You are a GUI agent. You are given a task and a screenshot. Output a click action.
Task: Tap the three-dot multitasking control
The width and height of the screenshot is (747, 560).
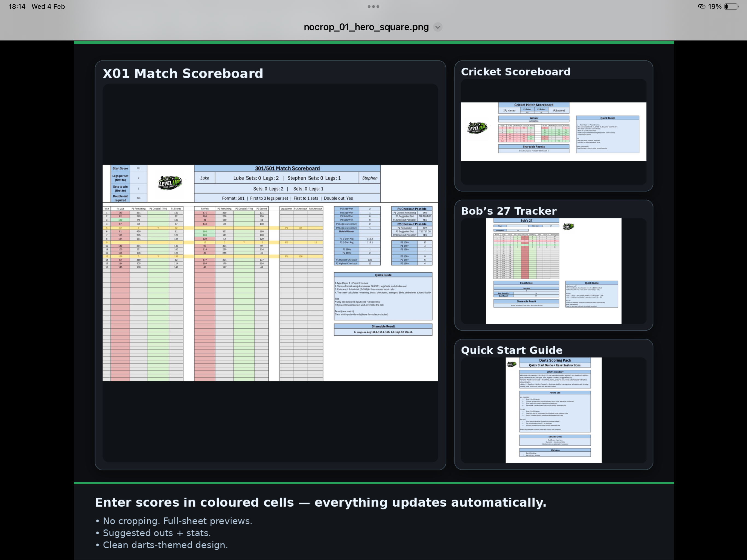point(373,6)
